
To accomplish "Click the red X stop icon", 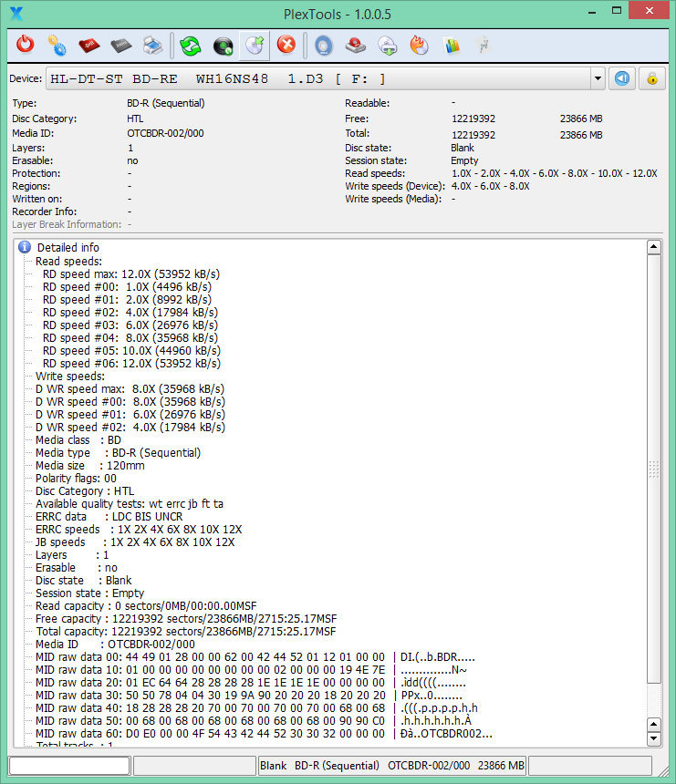I will pos(286,45).
